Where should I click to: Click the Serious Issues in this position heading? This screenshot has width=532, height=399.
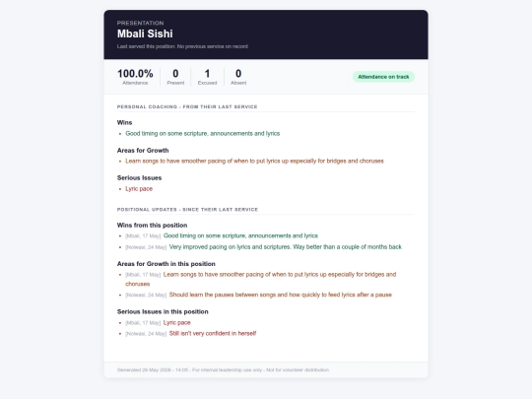click(163, 311)
